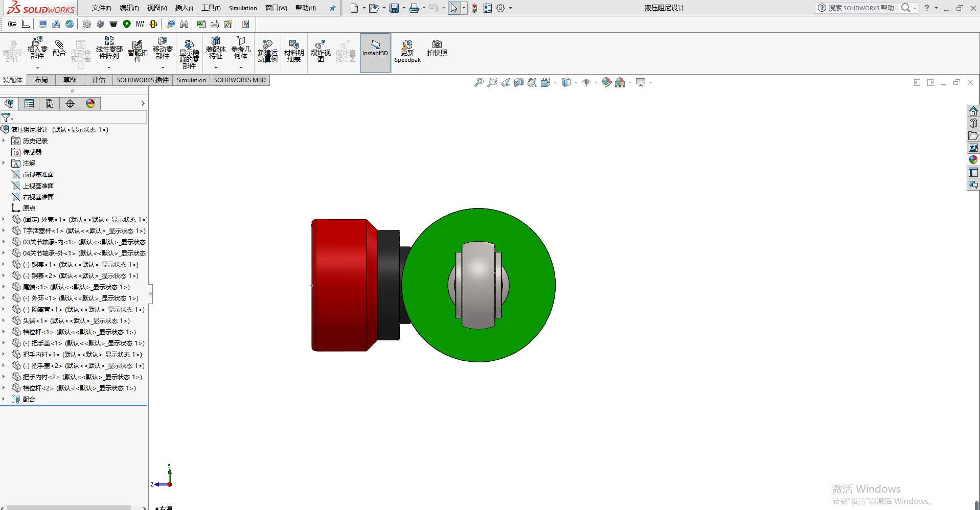The width and height of the screenshot is (980, 510).
Task: Open Bill of Materials (材料明细表)
Action: [294, 51]
